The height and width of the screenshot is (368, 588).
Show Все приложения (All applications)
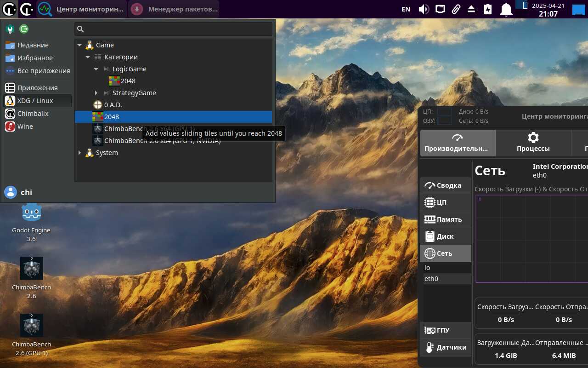(x=38, y=71)
